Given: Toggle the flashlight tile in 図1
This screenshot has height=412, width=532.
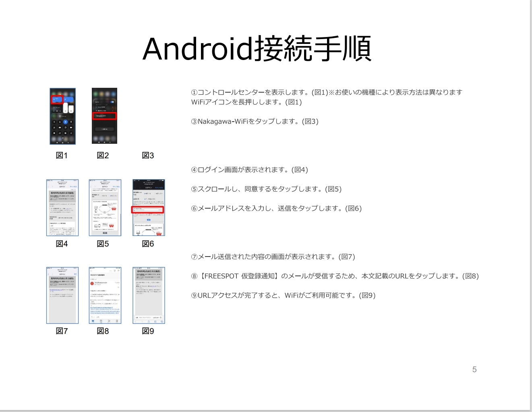Looking at the screenshot, I should point(71,122).
